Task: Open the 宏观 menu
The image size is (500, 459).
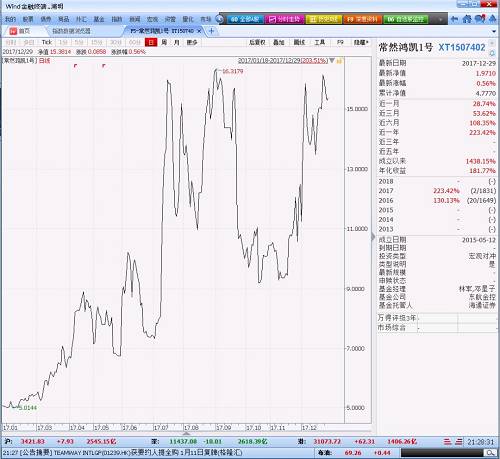Action: (152, 19)
